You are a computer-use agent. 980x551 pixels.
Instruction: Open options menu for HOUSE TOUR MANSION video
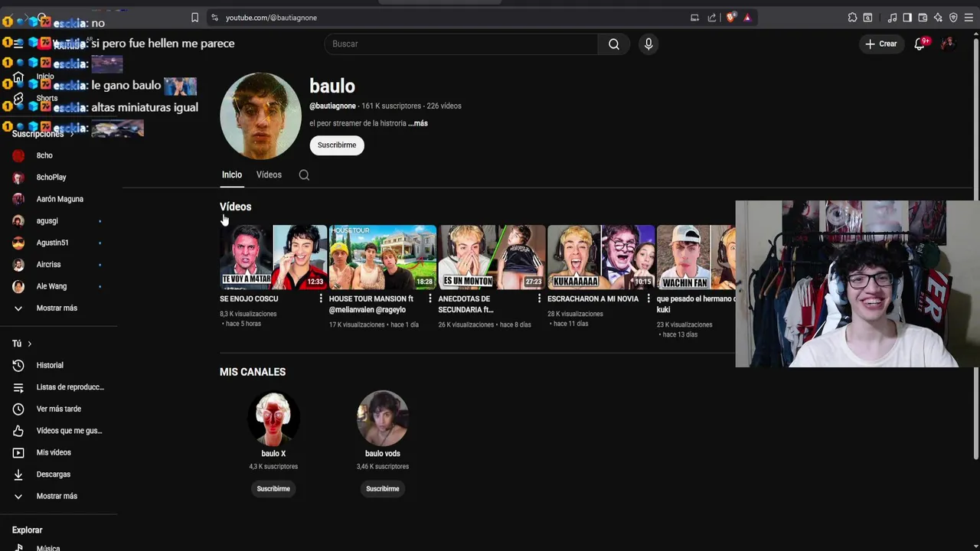(430, 298)
